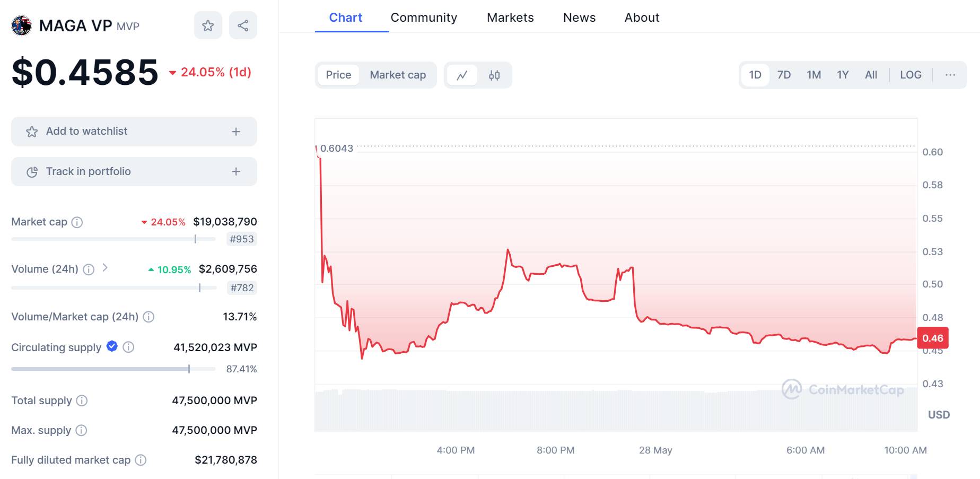Click the 13.71% volume/market cap value

[x=240, y=317]
